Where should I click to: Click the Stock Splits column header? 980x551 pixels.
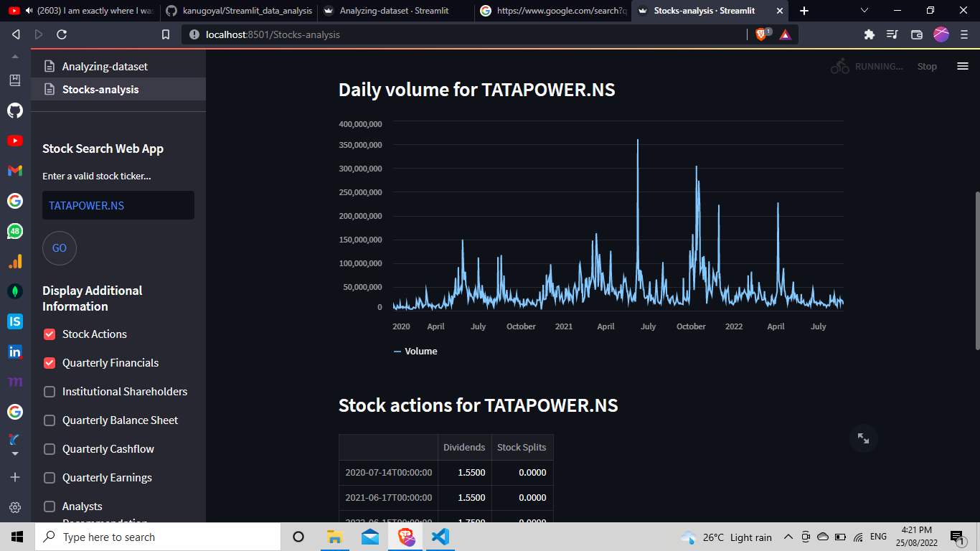point(522,447)
